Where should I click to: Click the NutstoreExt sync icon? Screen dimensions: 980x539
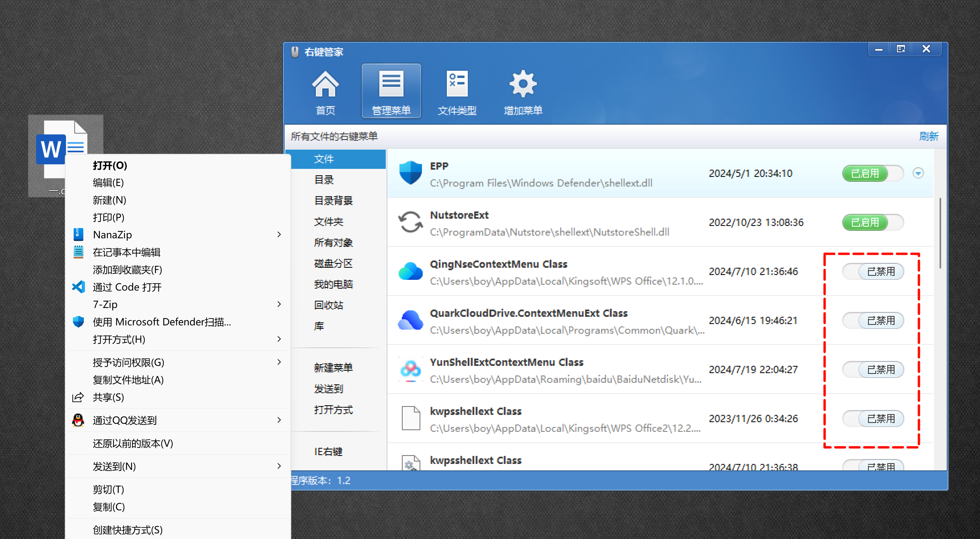pyautogui.click(x=410, y=222)
